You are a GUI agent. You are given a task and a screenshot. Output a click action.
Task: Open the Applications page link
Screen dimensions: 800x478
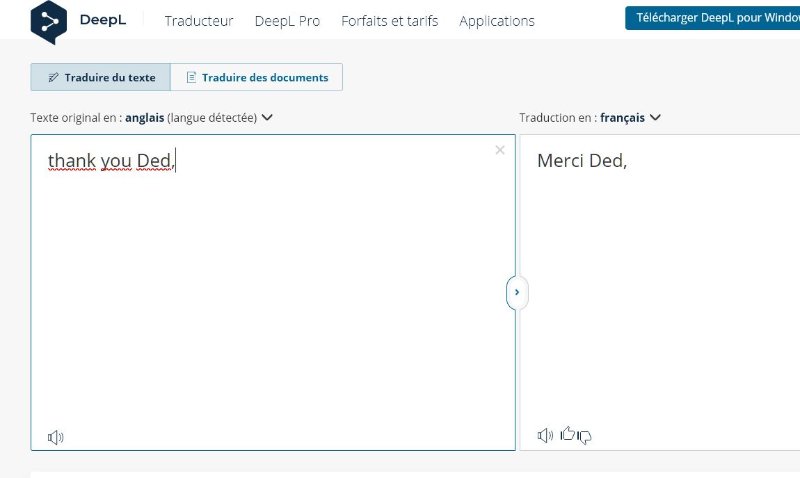click(497, 21)
